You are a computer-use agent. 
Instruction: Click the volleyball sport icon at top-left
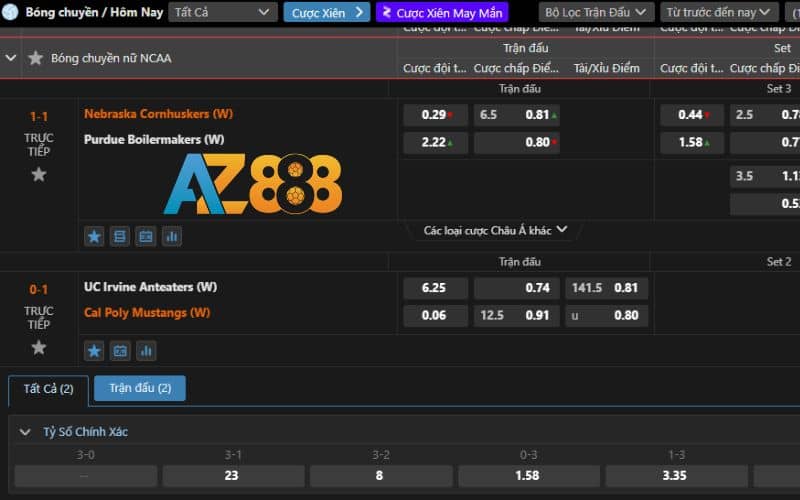click(10, 12)
